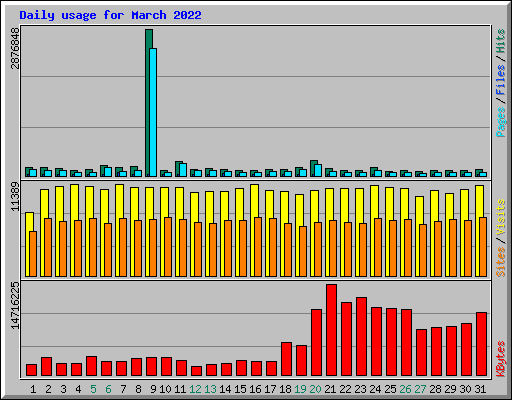The width and height of the screenshot is (512, 400).
Task: Click the 'Daily usage for March 2022' title
Action: click(110, 15)
